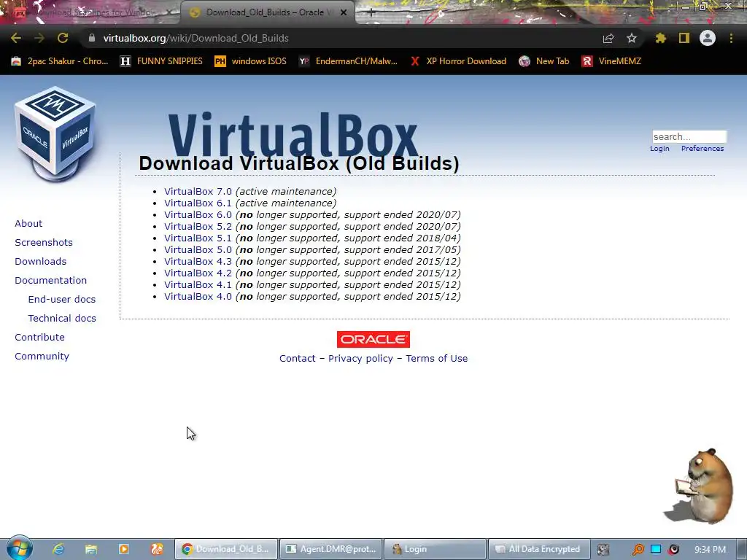This screenshot has width=747, height=560.
Task: Follow the Login link under search
Action: [659, 149]
